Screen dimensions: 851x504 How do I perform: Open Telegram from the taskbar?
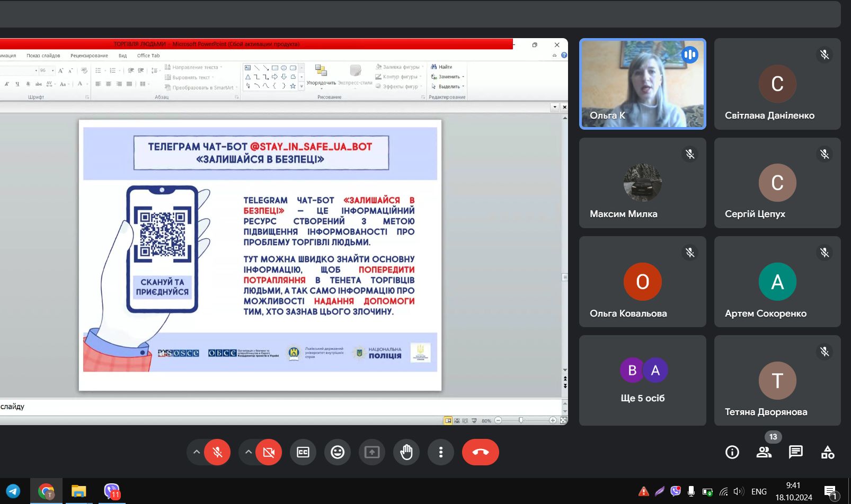click(x=13, y=491)
